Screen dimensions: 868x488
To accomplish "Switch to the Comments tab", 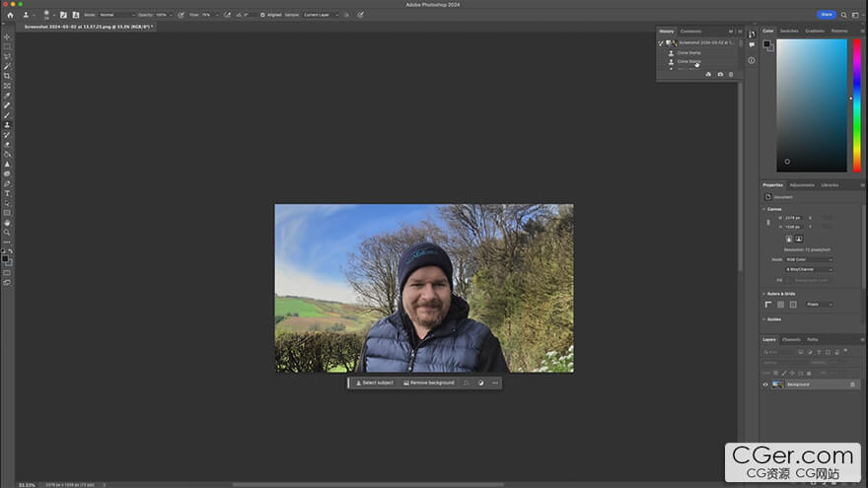I will [690, 32].
